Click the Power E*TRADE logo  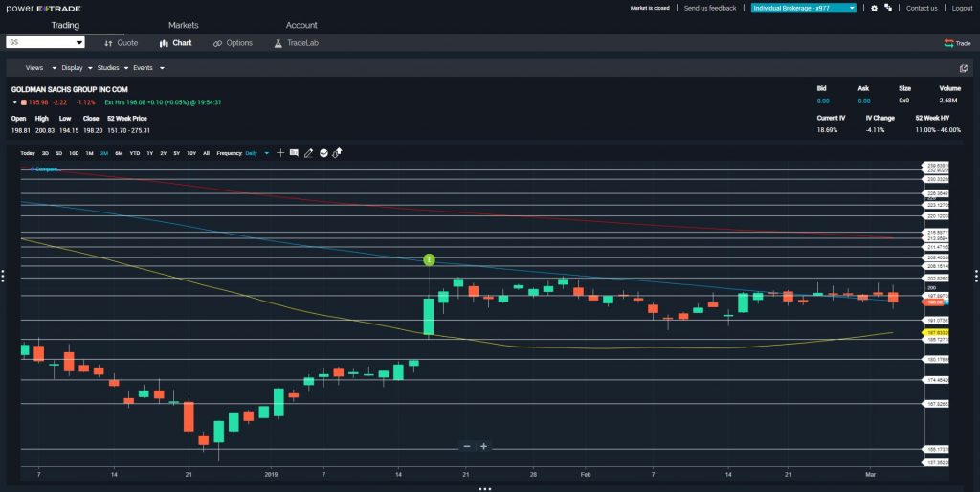[44, 8]
